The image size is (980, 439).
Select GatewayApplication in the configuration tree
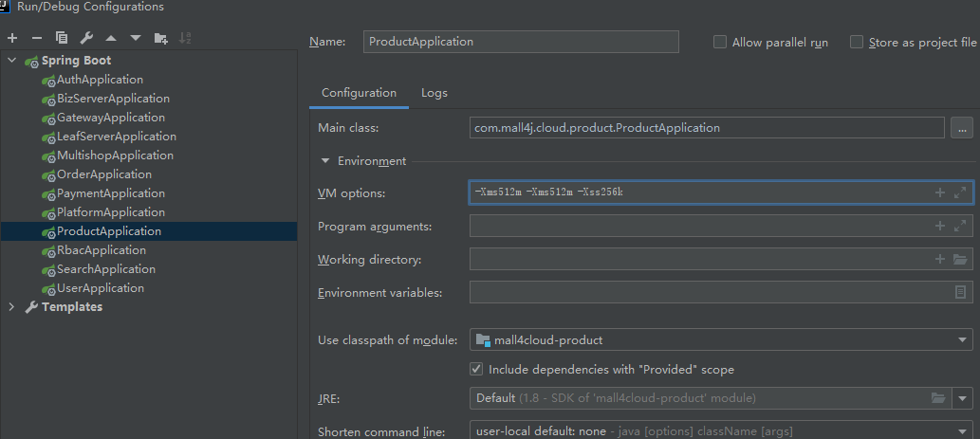pyautogui.click(x=110, y=118)
